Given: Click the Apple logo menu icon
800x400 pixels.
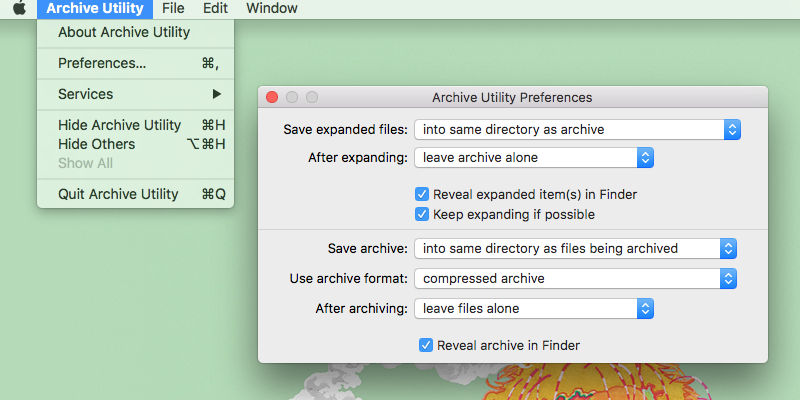Looking at the screenshot, I should 19,8.
